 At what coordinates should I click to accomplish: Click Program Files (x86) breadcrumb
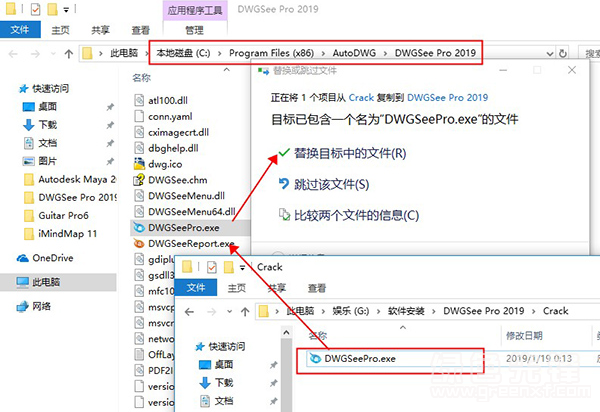271,53
